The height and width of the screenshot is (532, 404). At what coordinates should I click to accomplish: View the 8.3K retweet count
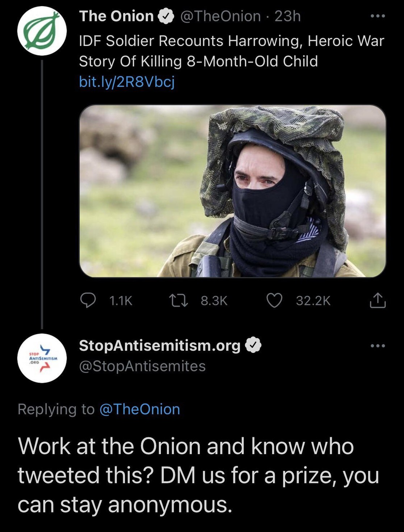(x=214, y=301)
